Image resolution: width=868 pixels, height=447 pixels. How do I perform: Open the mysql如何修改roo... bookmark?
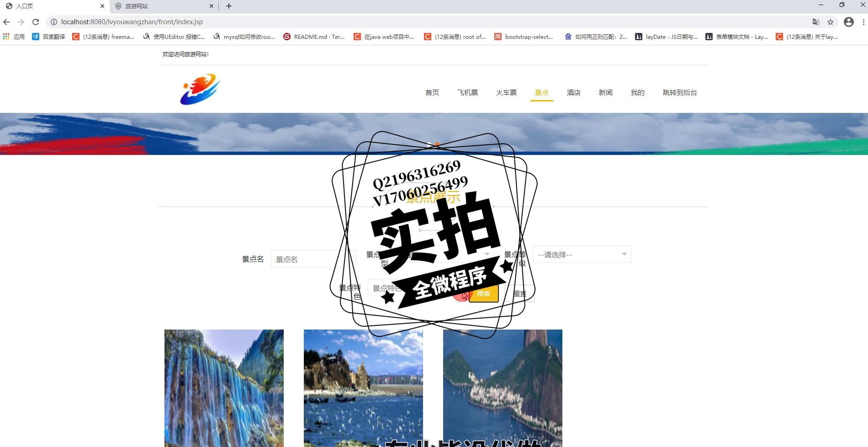click(x=244, y=37)
